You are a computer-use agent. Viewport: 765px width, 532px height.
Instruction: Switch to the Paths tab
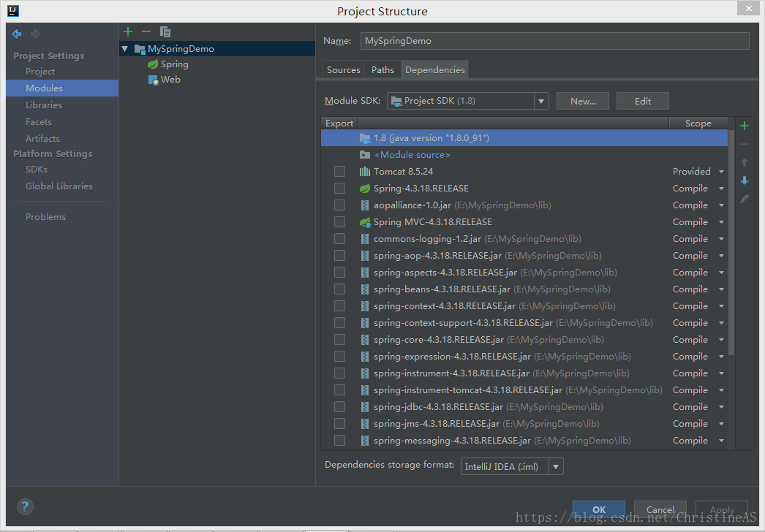(383, 69)
